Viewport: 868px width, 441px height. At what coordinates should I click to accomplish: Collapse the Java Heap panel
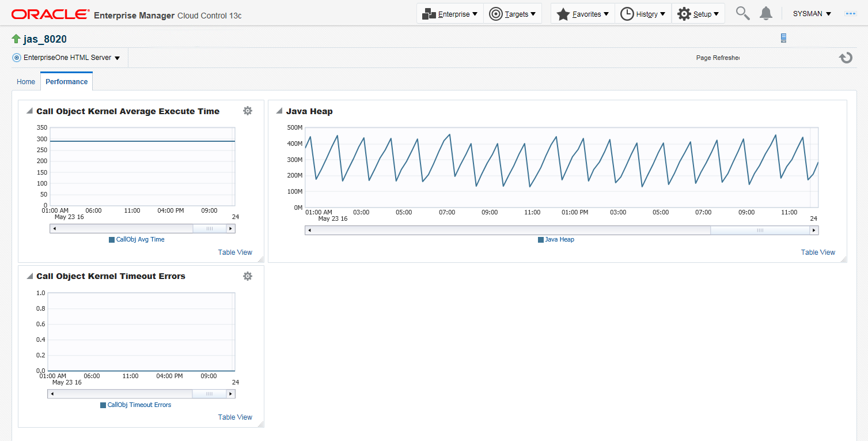(279, 111)
